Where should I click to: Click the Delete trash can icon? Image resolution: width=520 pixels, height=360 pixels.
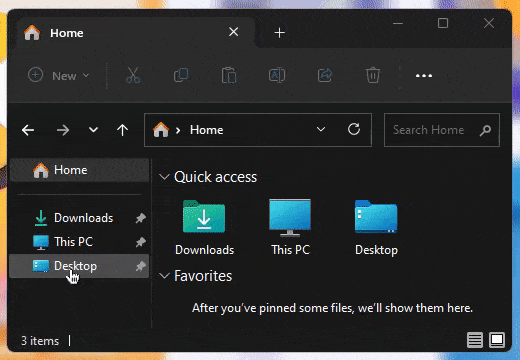373,75
